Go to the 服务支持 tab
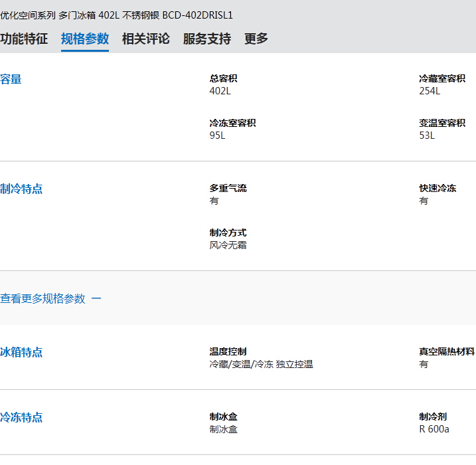The image size is (476, 465). [x=206, y=39]
